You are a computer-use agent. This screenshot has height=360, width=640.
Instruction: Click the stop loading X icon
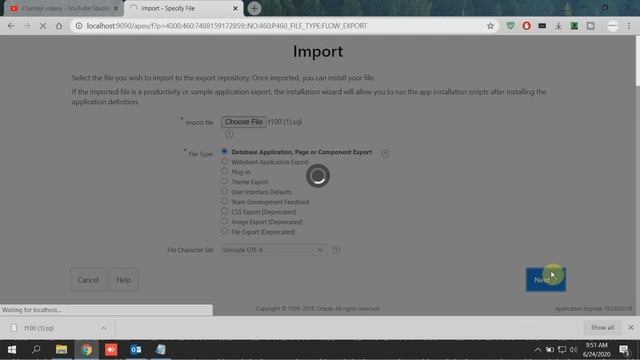pyautogui.click(x=43, y=26)
